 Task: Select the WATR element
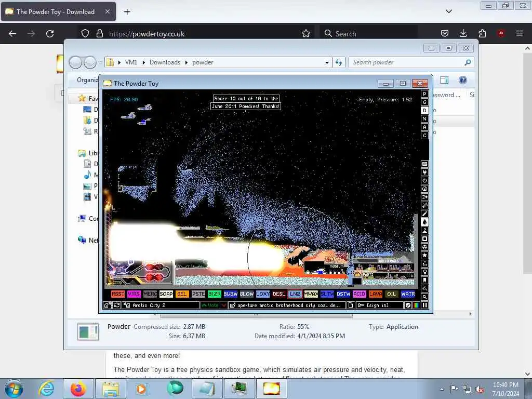[x=408, y=294]
